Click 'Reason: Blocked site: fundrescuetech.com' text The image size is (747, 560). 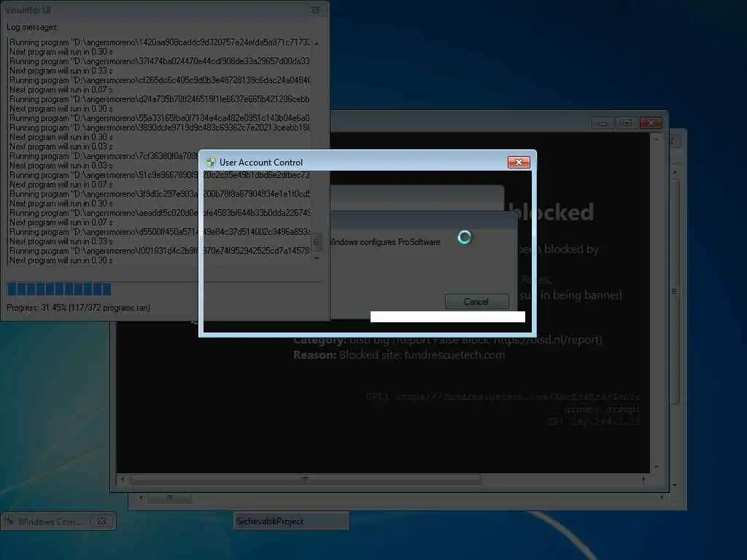pos(399,355)
